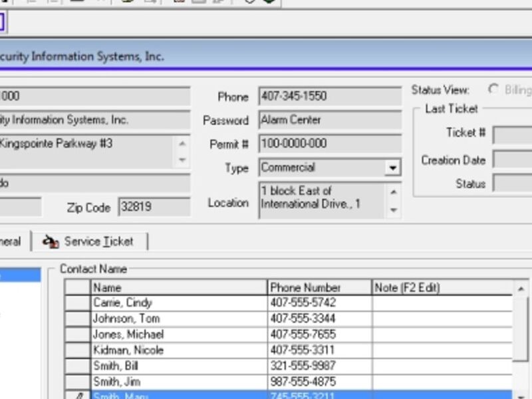Open the Service Ticket tab
Viewport: 532px width, 399px height.
tap(90, 241)
